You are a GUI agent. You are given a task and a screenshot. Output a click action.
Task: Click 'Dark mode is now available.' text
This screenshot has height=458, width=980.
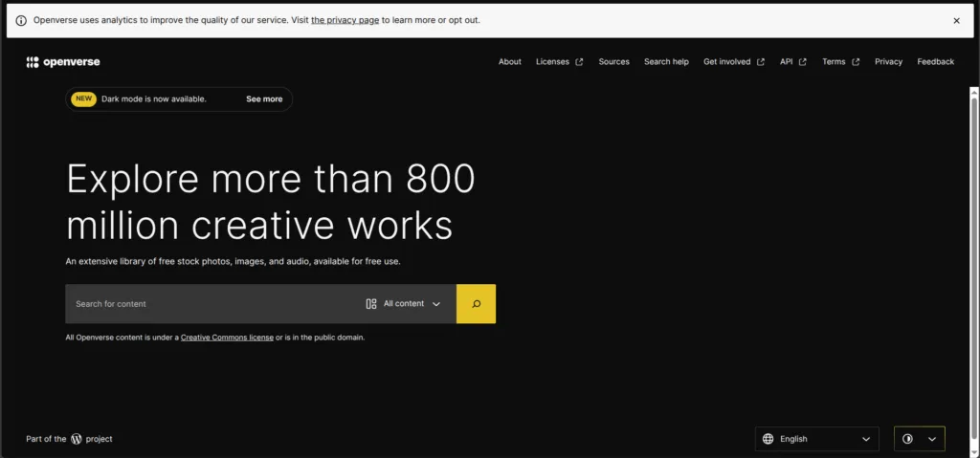point(154,98)
